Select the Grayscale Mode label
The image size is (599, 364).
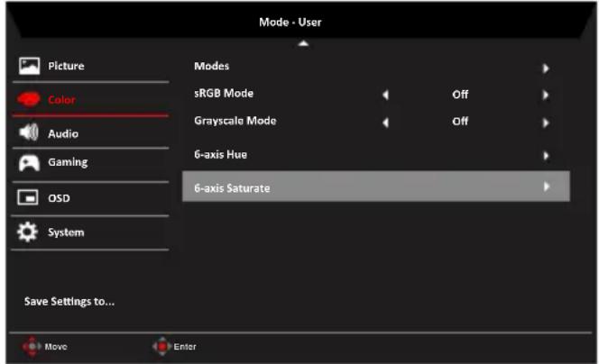point(235,121)
